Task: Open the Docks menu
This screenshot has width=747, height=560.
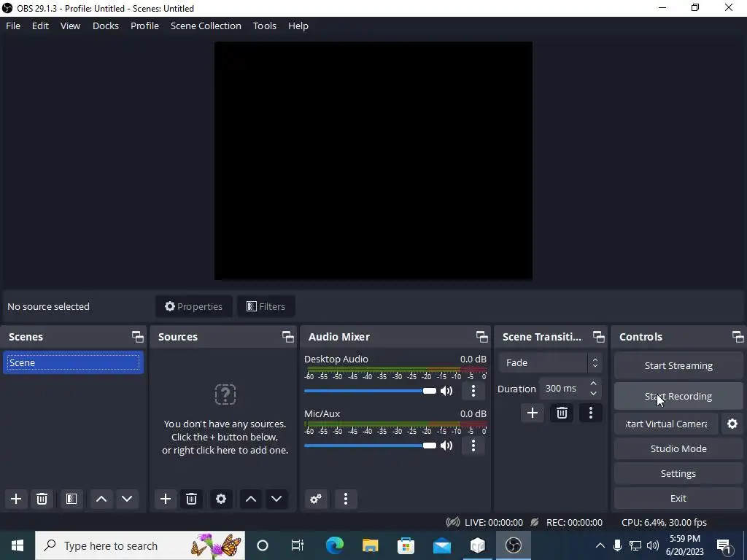Action: click(105, 26)
